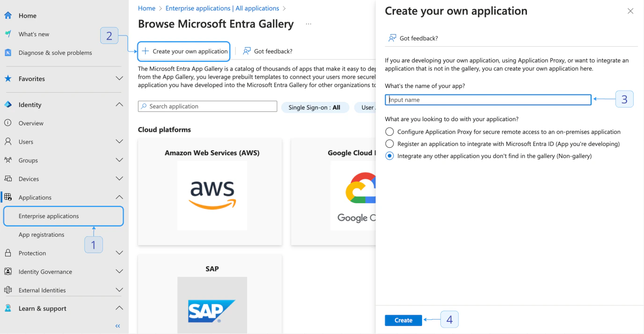The image size is (644, 334).
Task: Click the Groups people icon
Action: point(8,160)
